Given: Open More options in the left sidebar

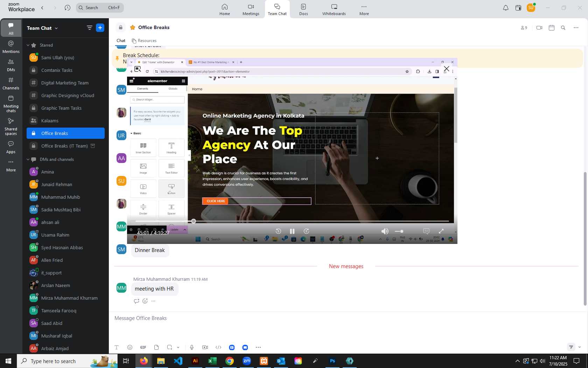Looking at the screenshot, I should [x=11, y=165].
